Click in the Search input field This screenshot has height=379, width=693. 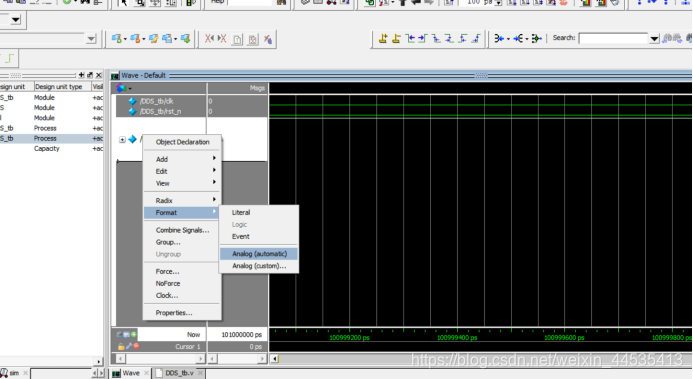[614, 39]
